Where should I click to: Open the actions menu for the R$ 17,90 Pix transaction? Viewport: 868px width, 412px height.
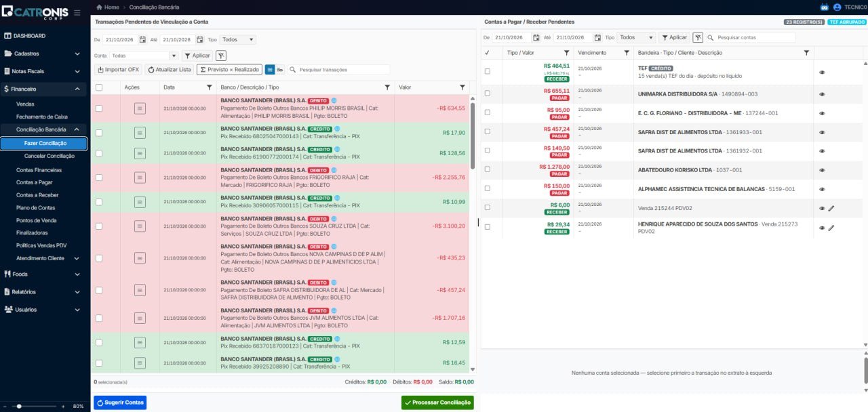[140, 133]
